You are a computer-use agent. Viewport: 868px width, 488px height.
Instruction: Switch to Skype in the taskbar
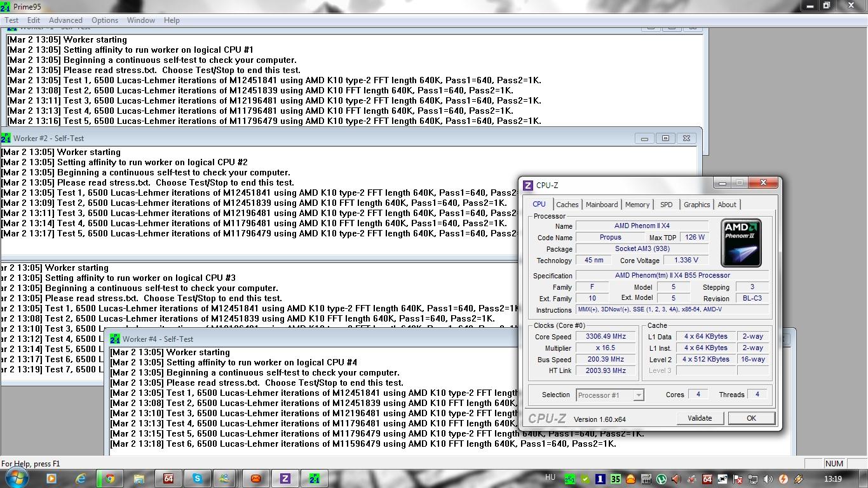point(198,478)
